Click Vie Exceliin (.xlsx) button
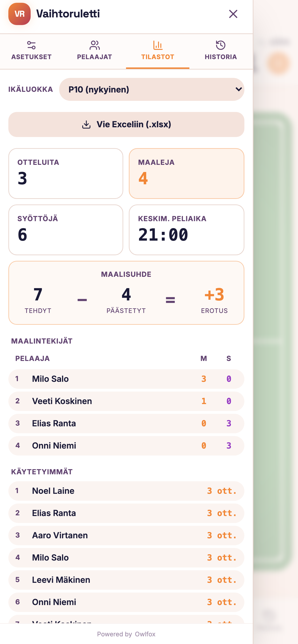 126,124
